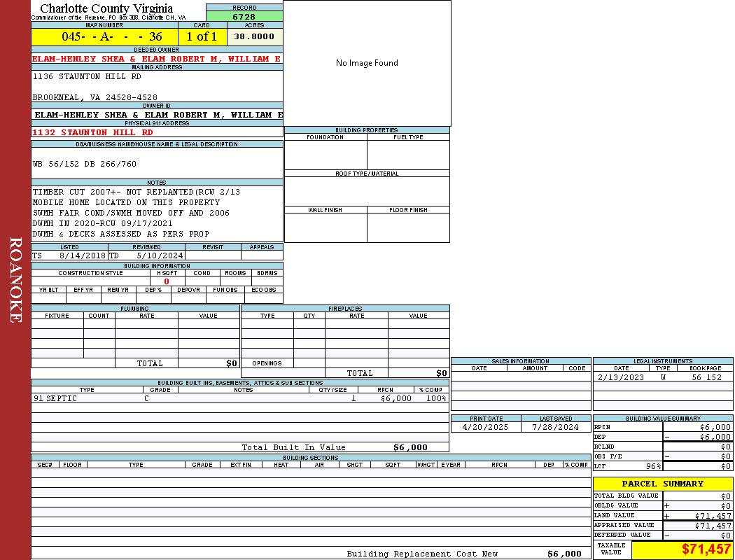Viewport: 735px width, 560px height.
Task: Click the record number 6728 field
Action: pos(244,16)
